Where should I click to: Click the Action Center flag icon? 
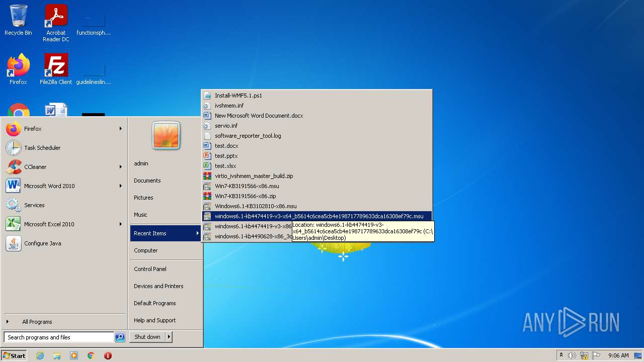click(x=596, y=355)
